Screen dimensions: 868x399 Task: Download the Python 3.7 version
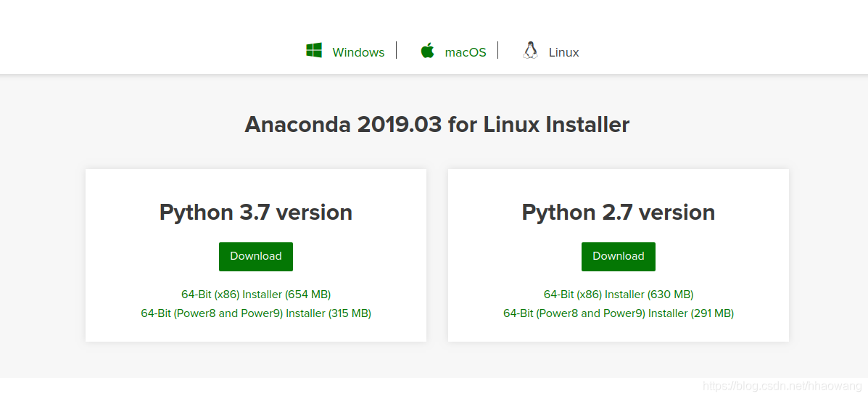tap(256, 257)
